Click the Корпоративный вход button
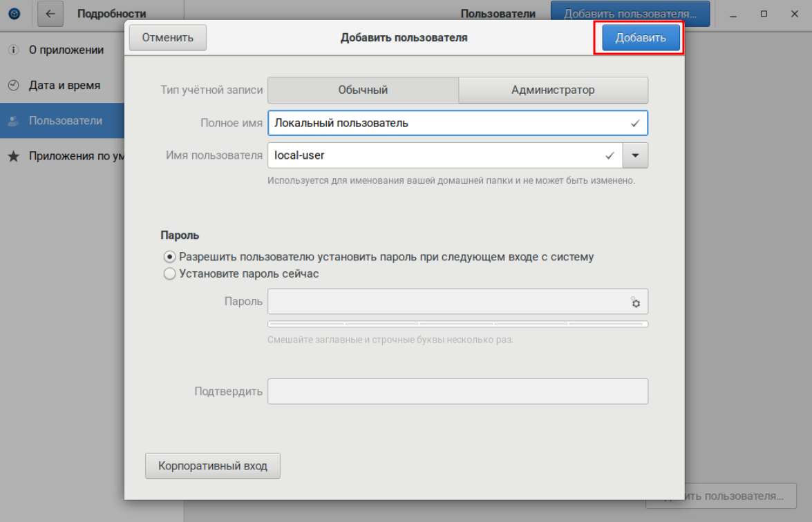Screen dimensions: 812x522 pyautogui.click(x=212, y=466)
